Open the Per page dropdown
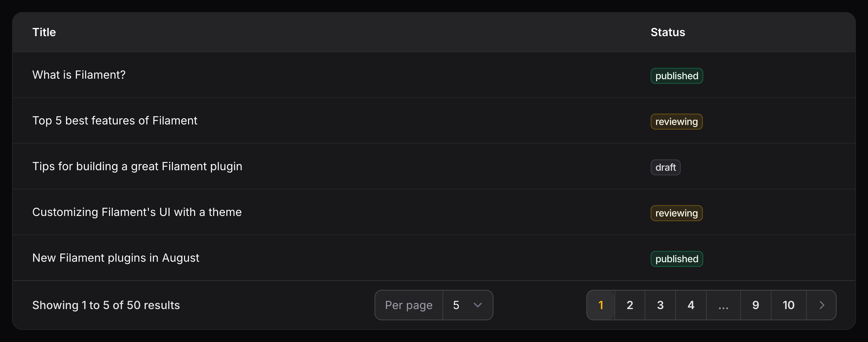The height and width of the screenshot is (342, 868). [467, 305]
